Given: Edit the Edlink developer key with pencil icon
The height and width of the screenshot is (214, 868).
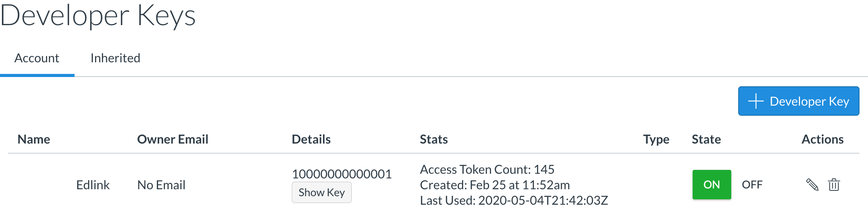Looking at the screenshot, I should coord(812,185).
